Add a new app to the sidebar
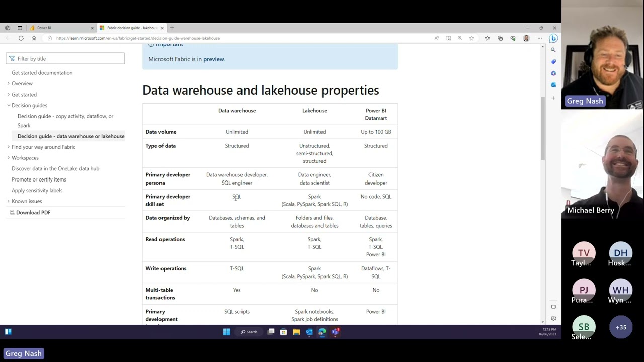 pyautogui.click(x=553, y=98)
